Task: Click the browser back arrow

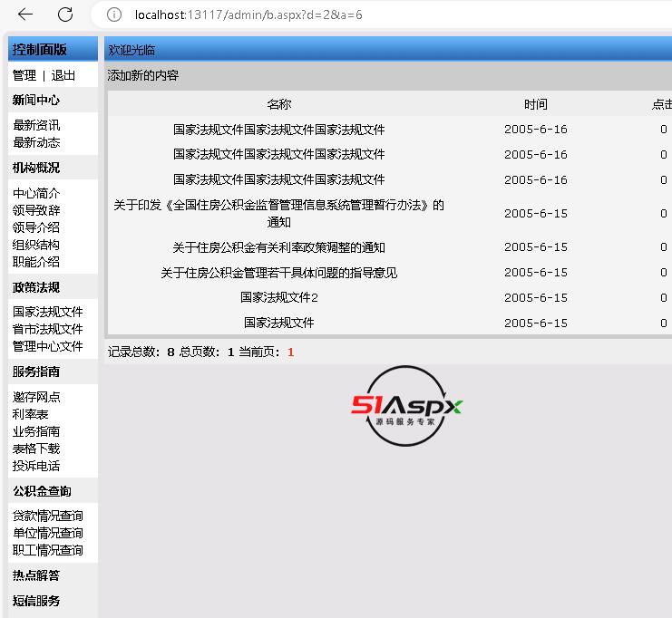Action: click(x=25, y=14)
